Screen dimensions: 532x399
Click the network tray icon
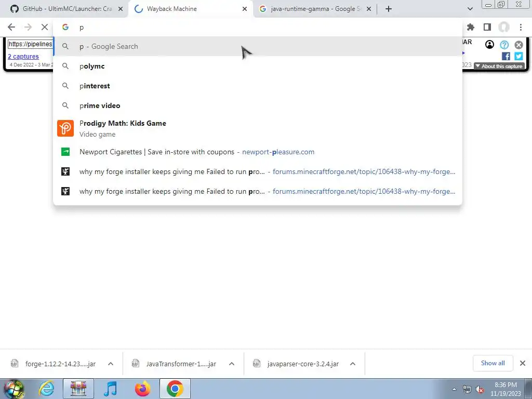[x=467, y=390]
